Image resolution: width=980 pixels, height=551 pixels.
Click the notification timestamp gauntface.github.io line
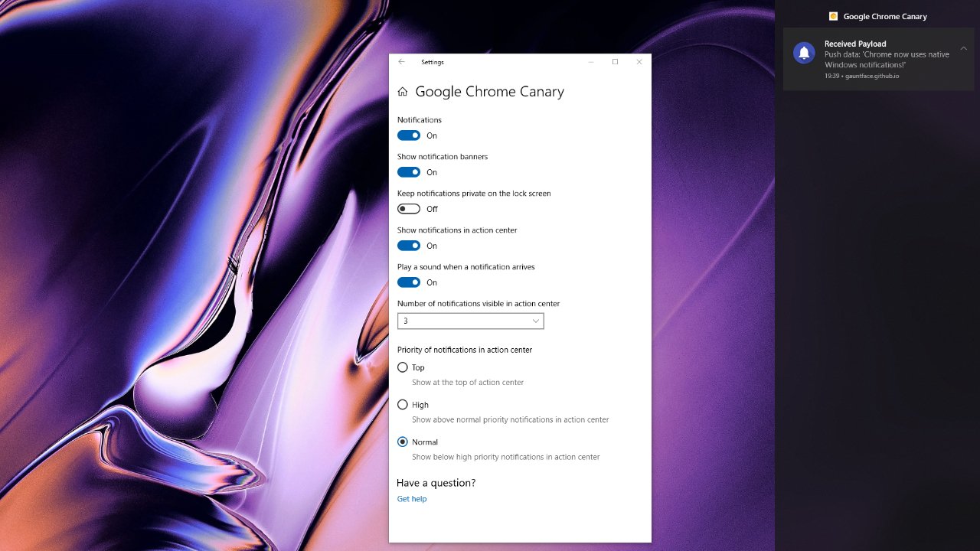point(861,77)
